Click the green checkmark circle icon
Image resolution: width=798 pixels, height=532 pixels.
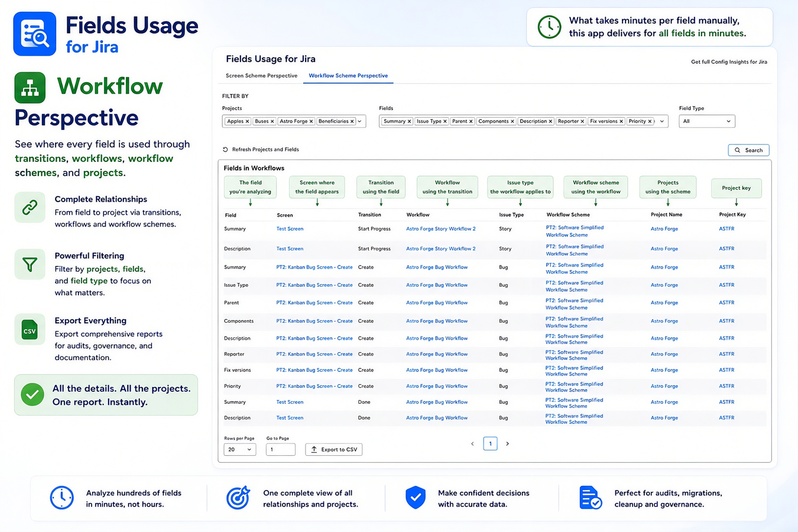(33, 394)
